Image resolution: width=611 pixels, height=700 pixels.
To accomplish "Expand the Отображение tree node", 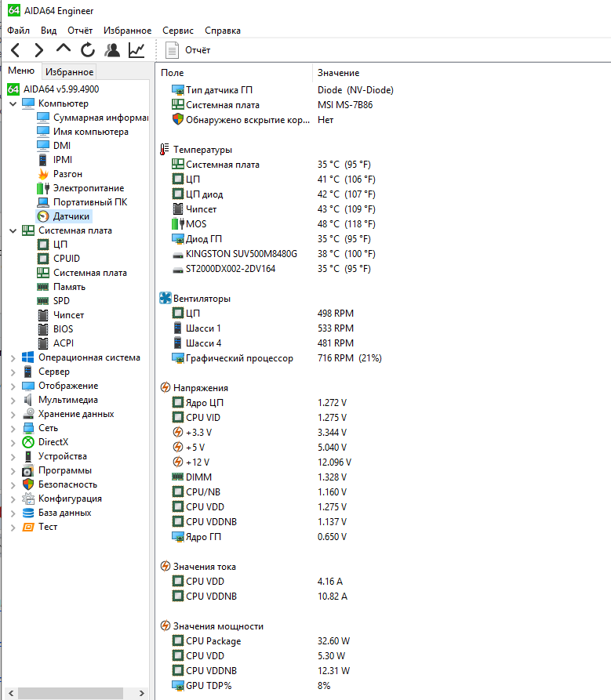I will pyautogui.click(x=13, y=386).
